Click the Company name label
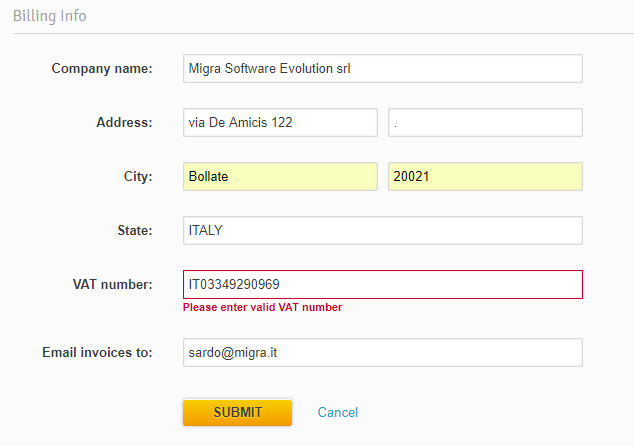The width and height of the screenshot is (634, 446). 102,69
